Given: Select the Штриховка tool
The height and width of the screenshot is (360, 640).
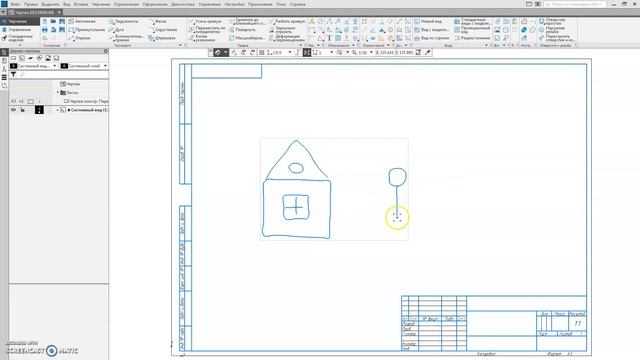Looking at the screenshot, I should [x=162, y=38].
